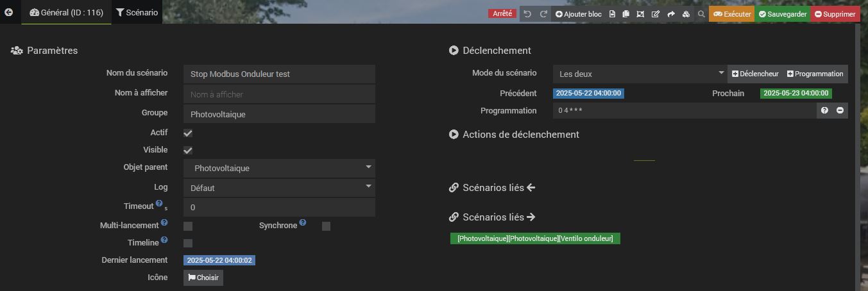The height and width of the screenshot is (291, 868).
Task: Click the template cubes icon
Action: tap(686, 13)
